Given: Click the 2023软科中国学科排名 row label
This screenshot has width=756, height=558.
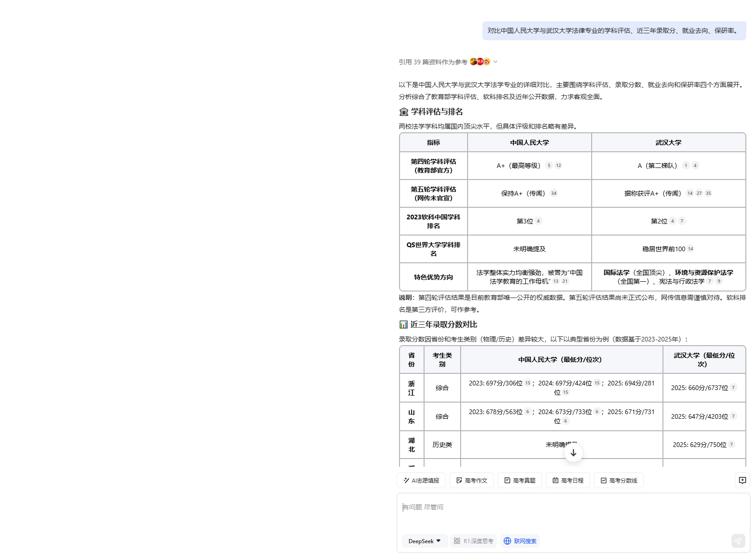Looking at the screenshot, I should (x=433, y=221).
